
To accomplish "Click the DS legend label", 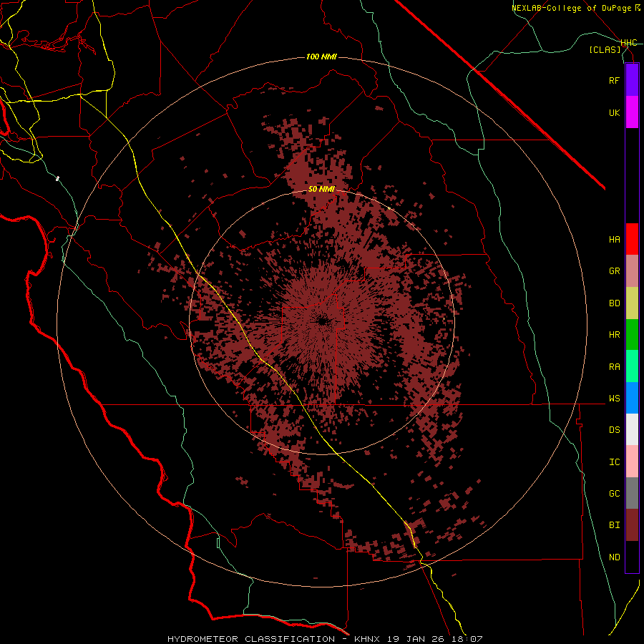I will tap(614, 430).
